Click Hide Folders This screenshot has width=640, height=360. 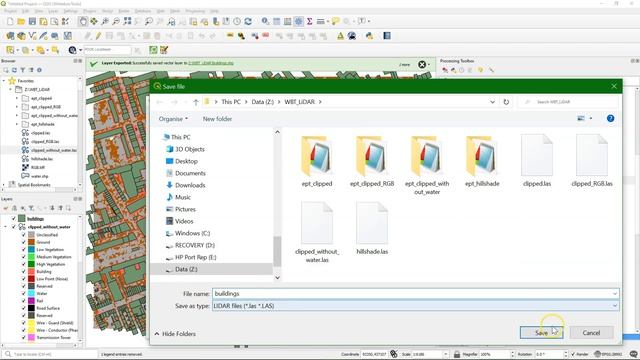coord(175,334)
